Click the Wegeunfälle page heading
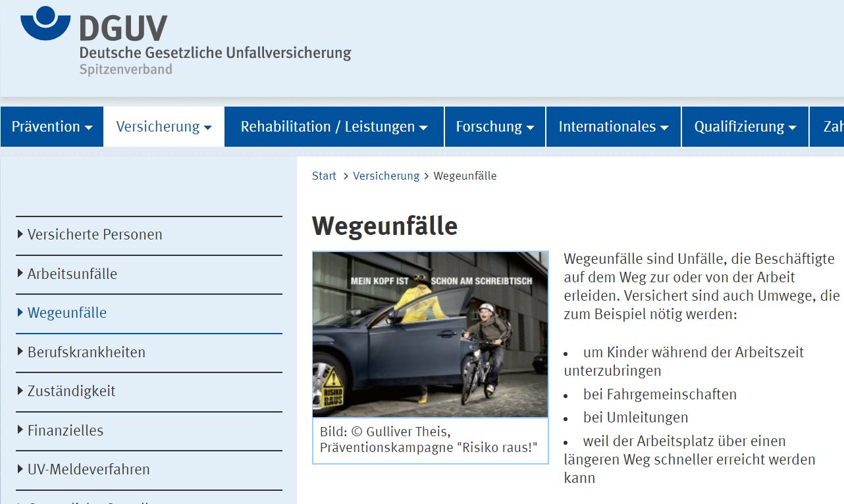844x504 pixels. 384,226
